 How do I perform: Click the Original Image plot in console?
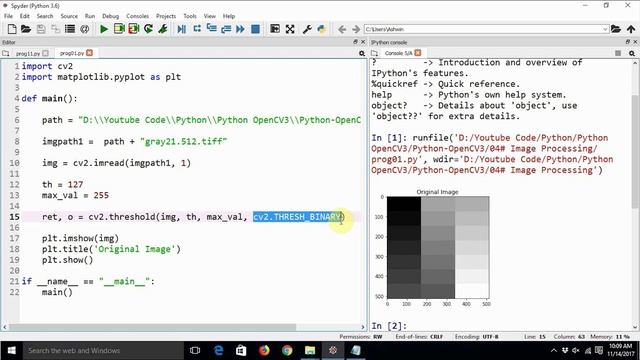point(438,247)
